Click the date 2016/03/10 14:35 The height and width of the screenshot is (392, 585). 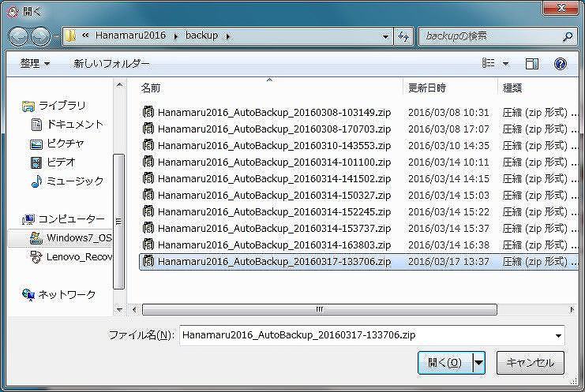point(448,145)
